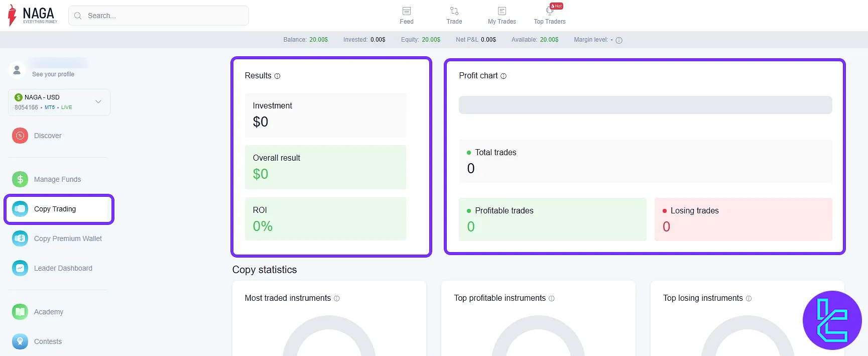Click the Top losing instruments info icon
Viewport: 868px width, 356px height.
(749, 298)
